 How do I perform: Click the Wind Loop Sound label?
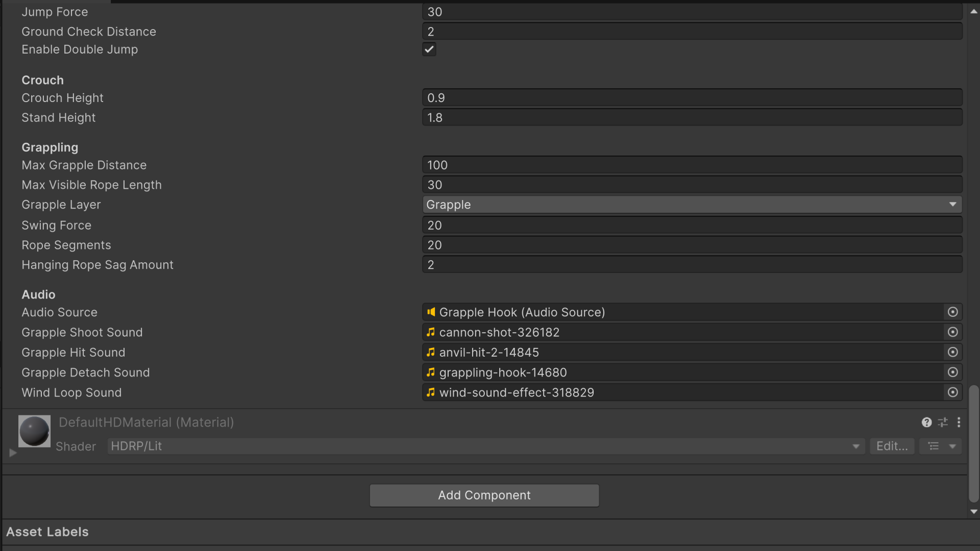[x=71, y=392]
